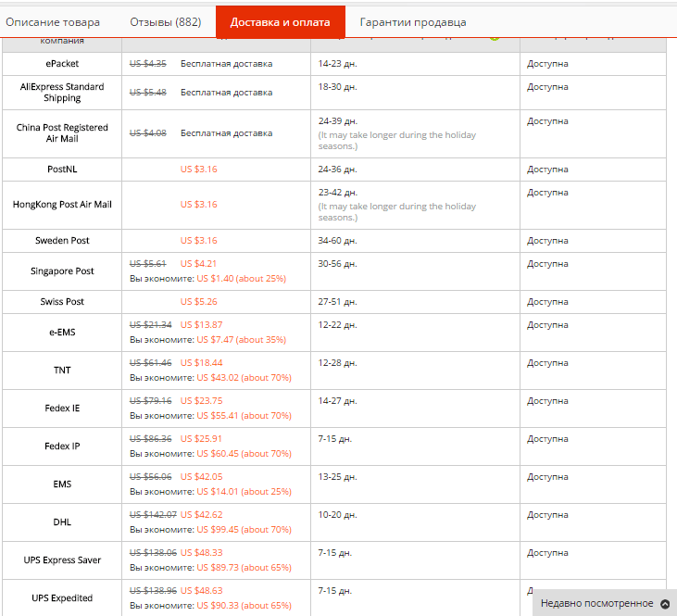Screen dimensions: 677x616
Task: Click the US $18.44 TNT price
Action: [x=202, y=363]
